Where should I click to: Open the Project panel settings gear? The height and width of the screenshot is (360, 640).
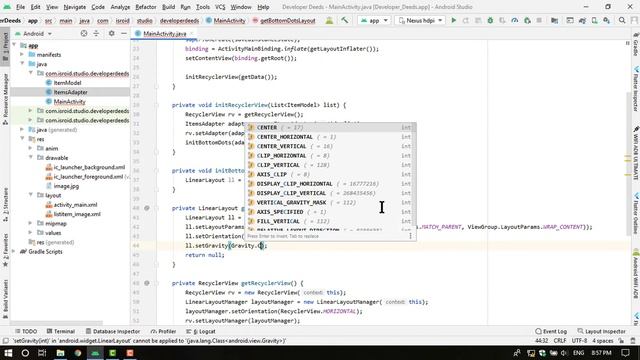click(x=111, y=33)
